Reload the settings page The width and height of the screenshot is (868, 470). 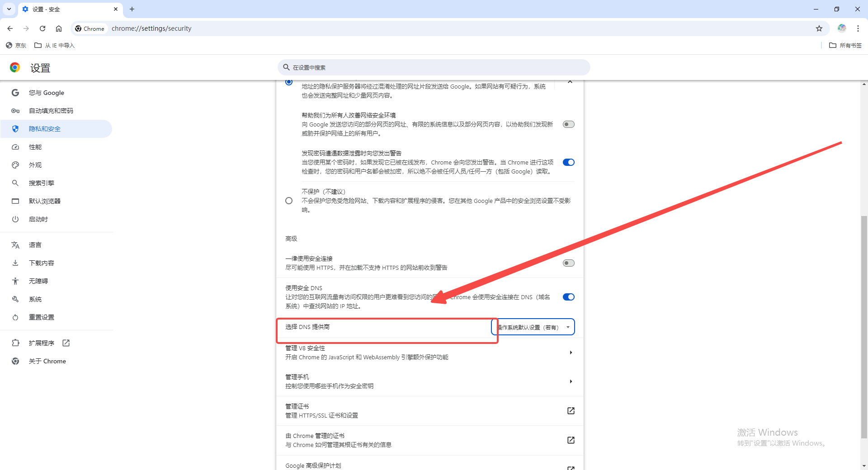coord(42,28)
